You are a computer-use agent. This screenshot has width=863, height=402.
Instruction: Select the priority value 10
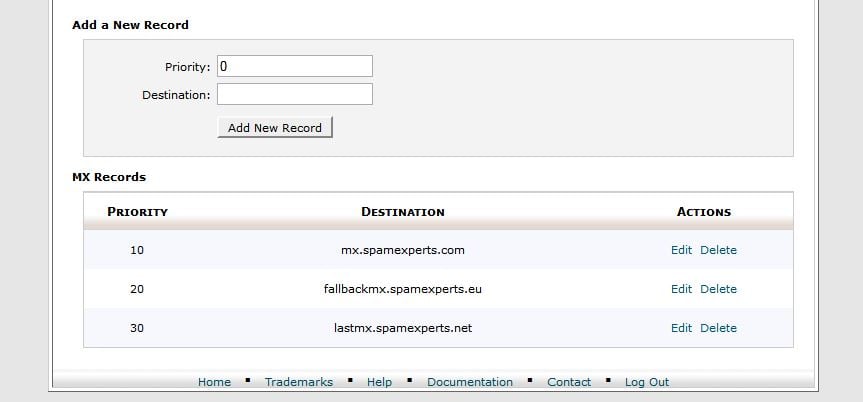click(137, 250)
